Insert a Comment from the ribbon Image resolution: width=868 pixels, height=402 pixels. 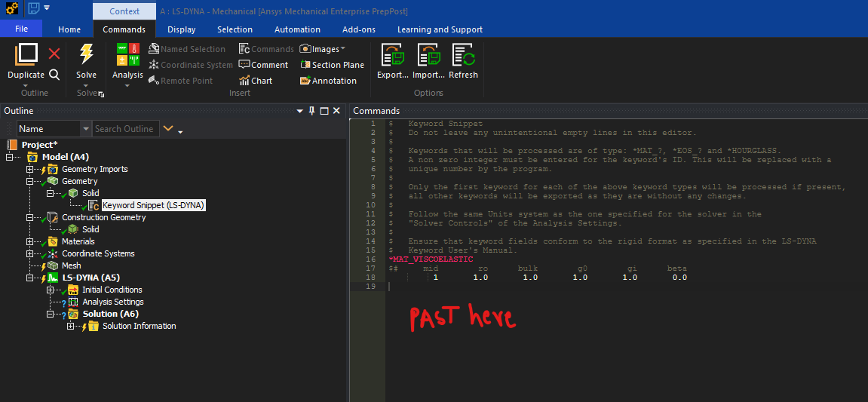tap(263, 65)
